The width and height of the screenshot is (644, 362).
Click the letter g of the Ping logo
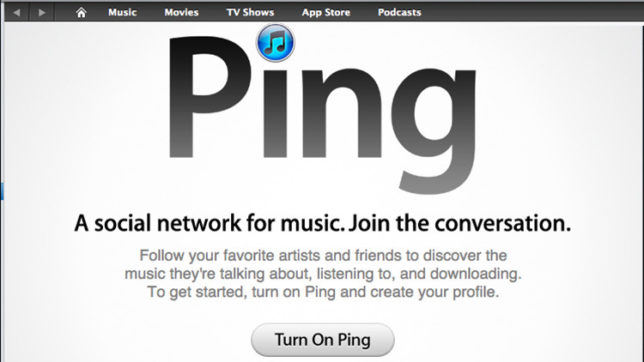click(434, 131)
